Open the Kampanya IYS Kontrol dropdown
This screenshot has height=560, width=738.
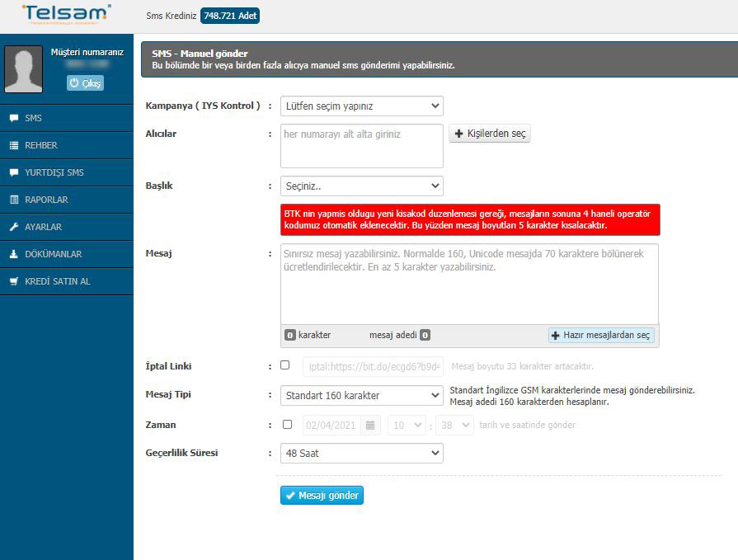point(361,106)
